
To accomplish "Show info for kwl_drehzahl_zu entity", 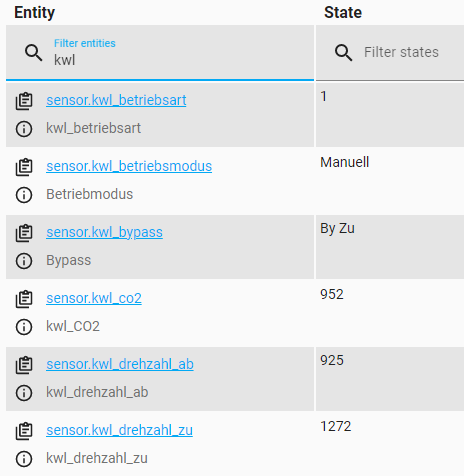I will coord(24,459).
